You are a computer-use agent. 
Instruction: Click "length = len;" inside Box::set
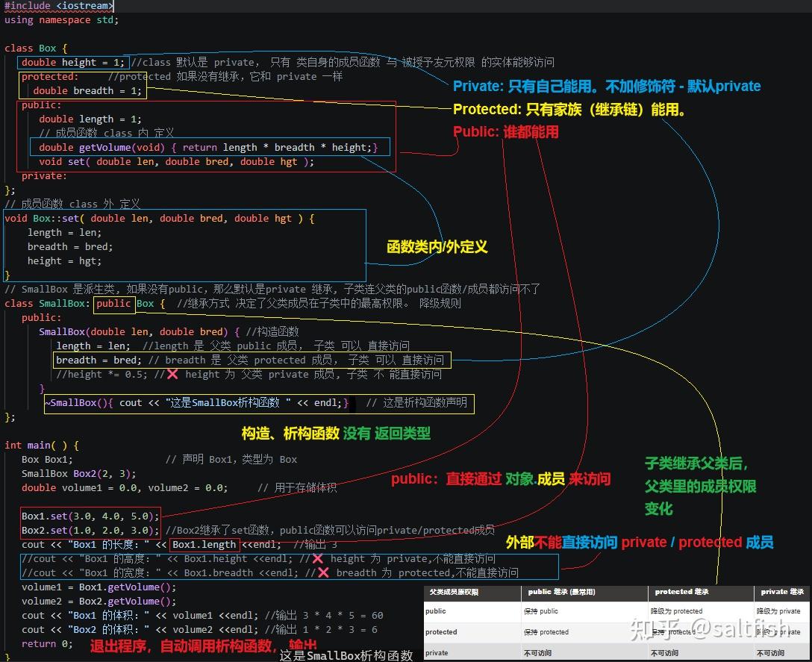64,233
